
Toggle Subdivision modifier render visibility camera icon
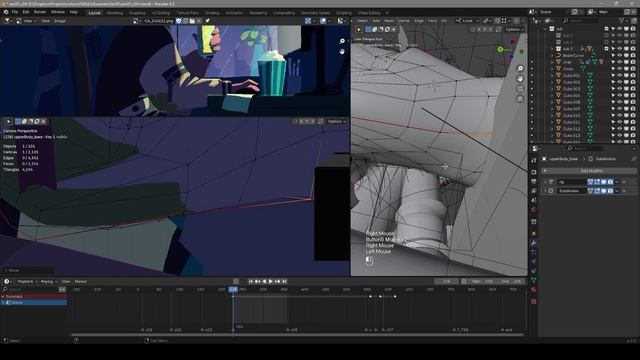coord(610,191)
